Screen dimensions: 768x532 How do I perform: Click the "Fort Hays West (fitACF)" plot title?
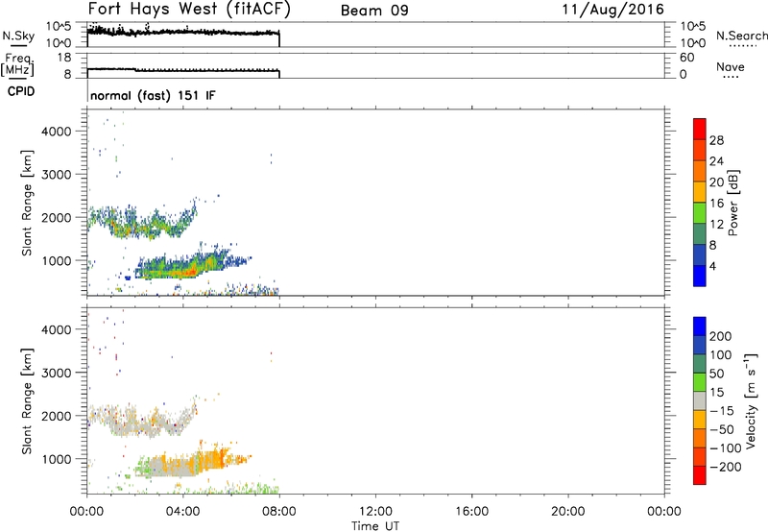(x=189, y=9)
